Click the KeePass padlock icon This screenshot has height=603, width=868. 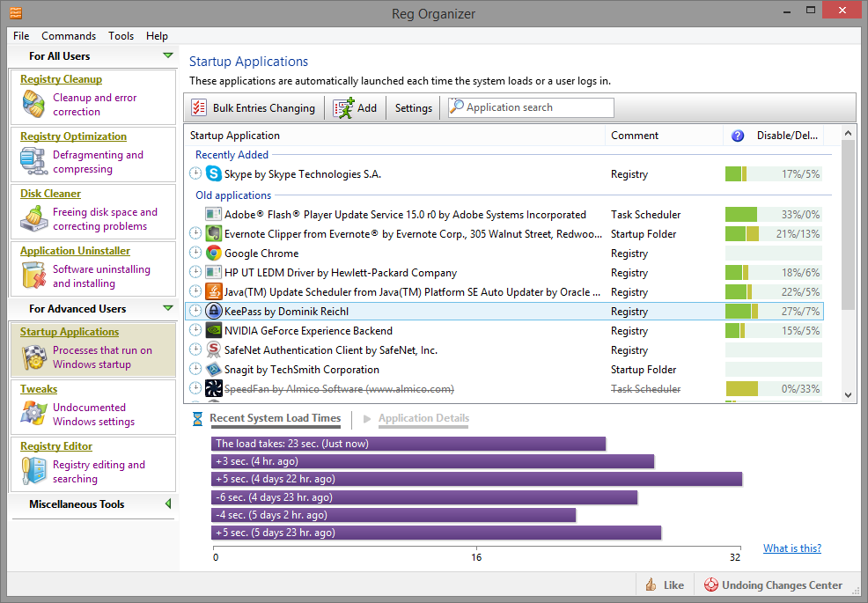[x=212, y=311]
